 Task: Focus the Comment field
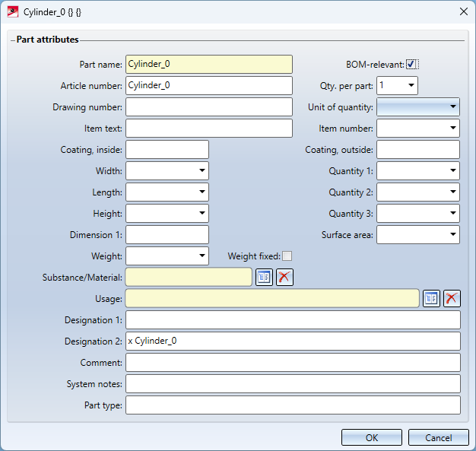293,362
